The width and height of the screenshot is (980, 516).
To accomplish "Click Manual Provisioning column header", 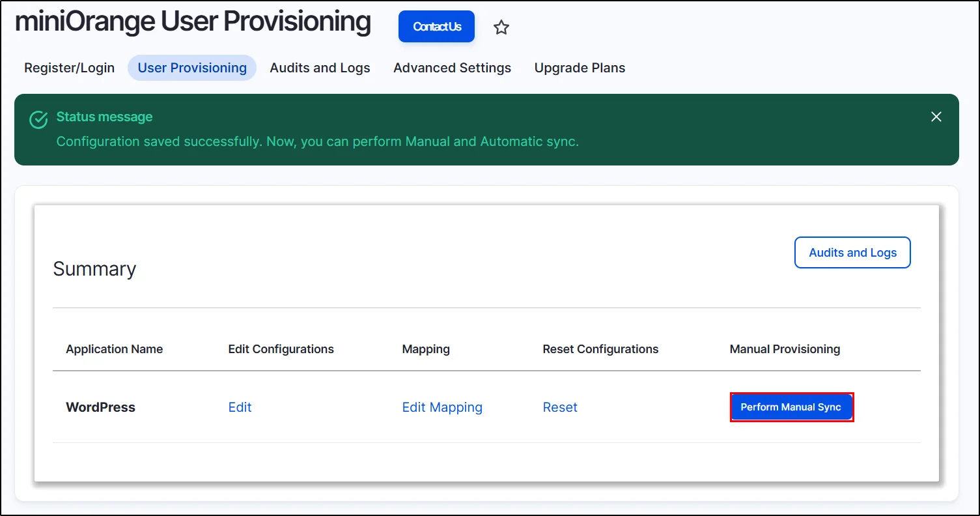I will pos(785,349).
